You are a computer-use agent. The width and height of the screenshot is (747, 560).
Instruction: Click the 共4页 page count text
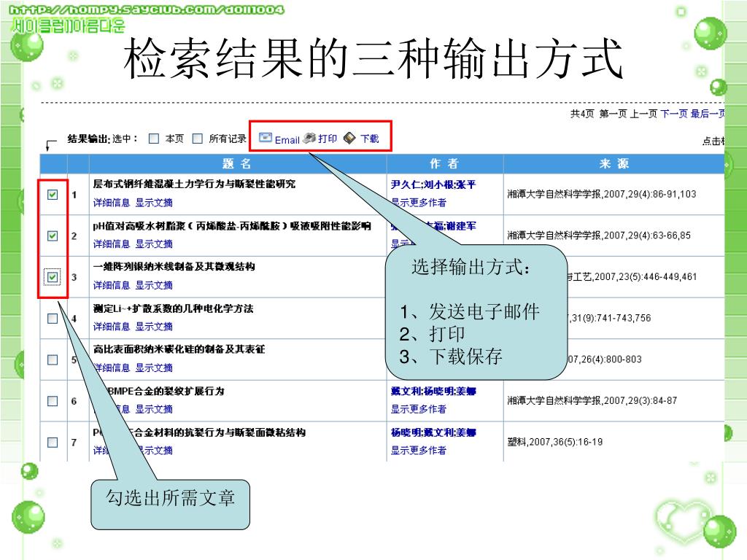point(582,113)
